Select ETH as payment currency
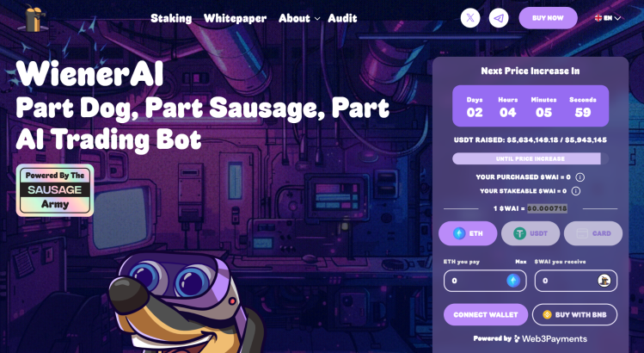 pos(468,233)
